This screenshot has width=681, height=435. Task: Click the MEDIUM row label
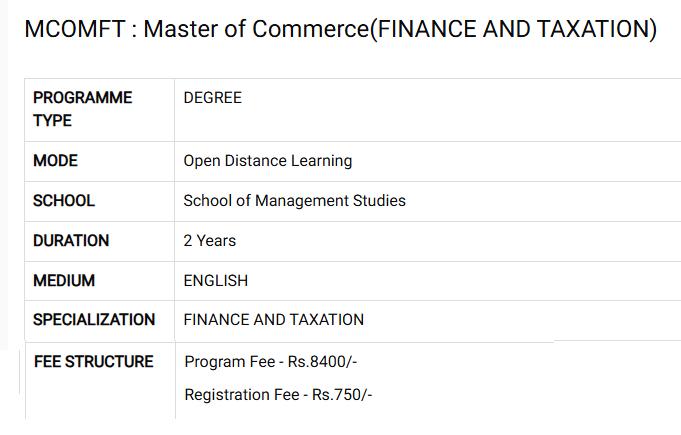64,280
